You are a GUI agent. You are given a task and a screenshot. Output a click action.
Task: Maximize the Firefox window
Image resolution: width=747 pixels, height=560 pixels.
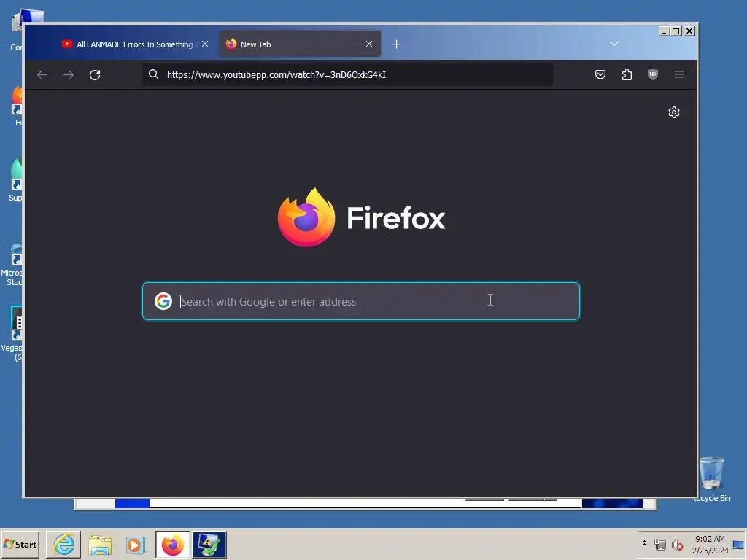click(x=676, y=31)
